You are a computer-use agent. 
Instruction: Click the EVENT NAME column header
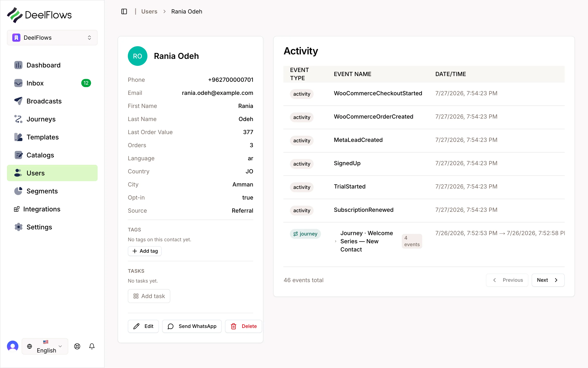tap(353, 74)
